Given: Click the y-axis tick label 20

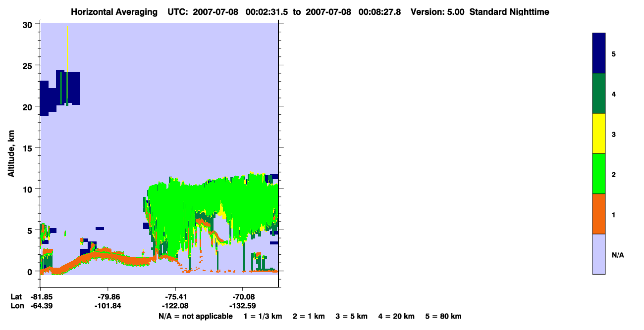Looking at the screenshot, I should click(x=28, y=107).
